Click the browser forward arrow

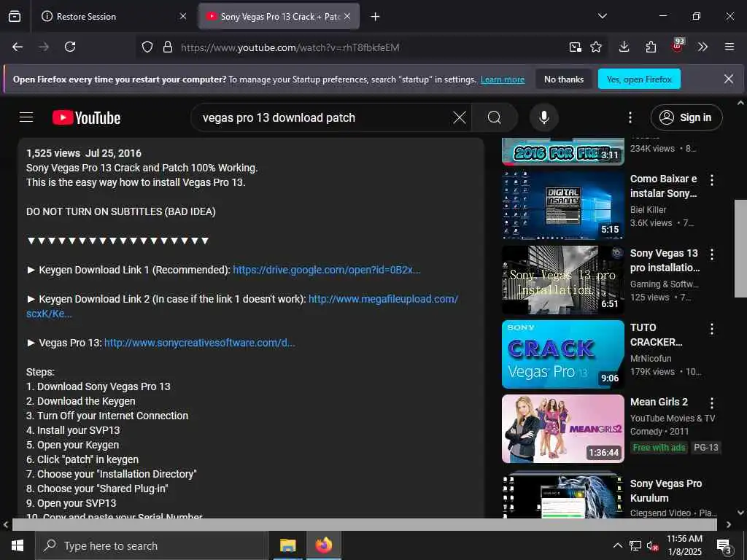coord(44,47)
